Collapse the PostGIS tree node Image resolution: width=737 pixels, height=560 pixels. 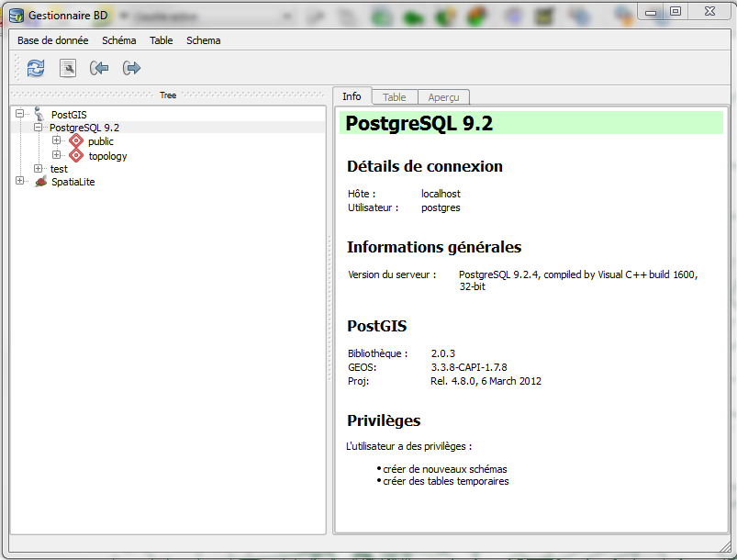pos(19,113)
